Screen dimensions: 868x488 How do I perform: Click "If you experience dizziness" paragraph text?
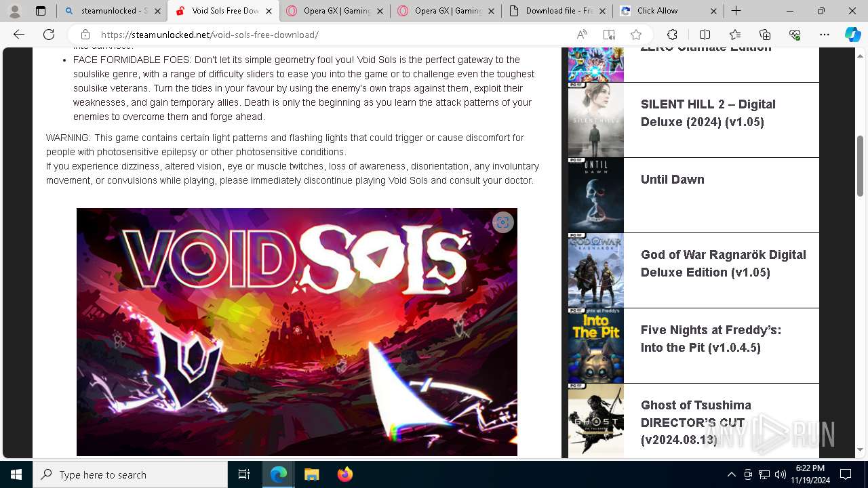pos(292,174)
